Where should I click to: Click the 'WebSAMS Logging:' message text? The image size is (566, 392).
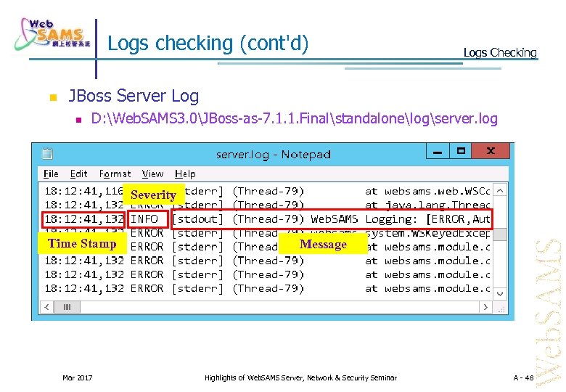coord(364,219)
